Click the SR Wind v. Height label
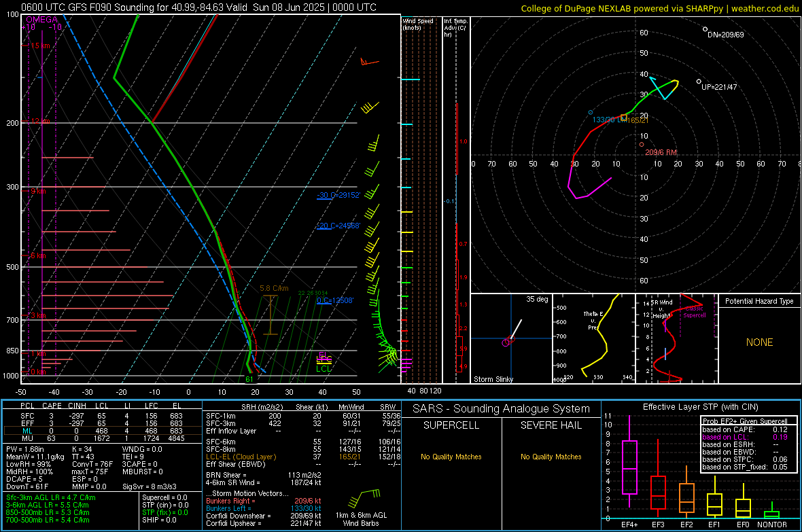 [661, 309]
